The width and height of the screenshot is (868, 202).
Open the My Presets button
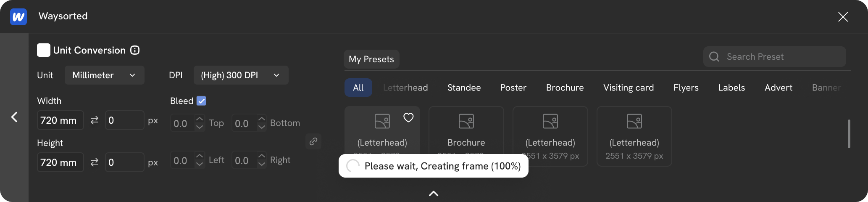tap(371, 59)
